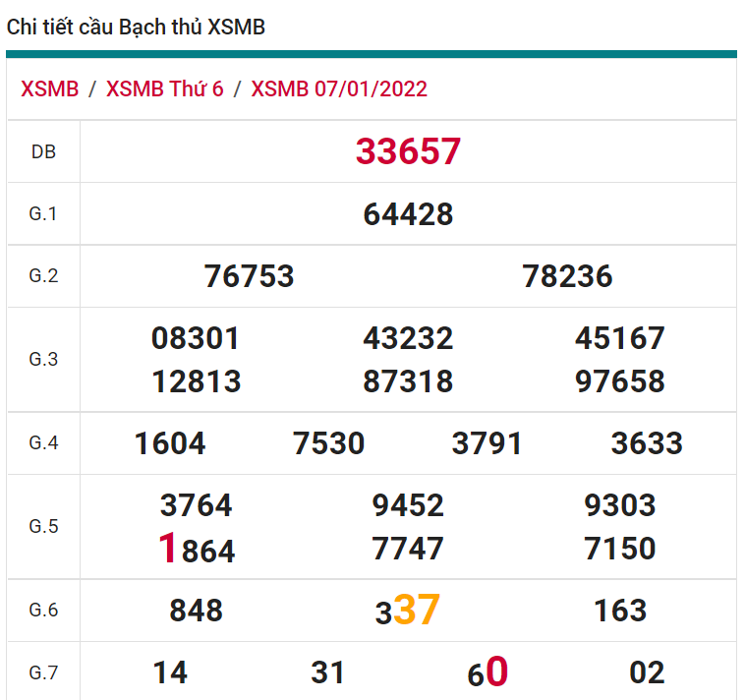Open the XSMB Thứ 6 breadcrumb link
Viewport: 745px width, 700px height.
click(164, 89)
